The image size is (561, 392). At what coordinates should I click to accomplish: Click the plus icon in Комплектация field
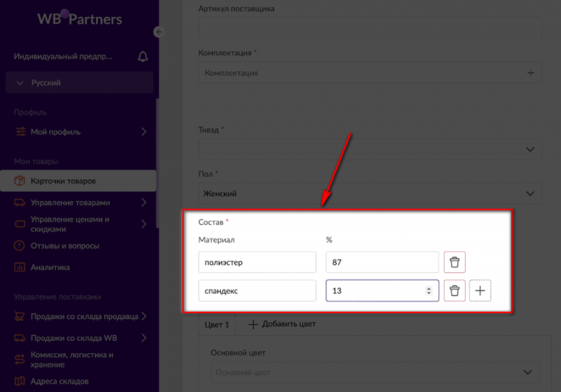[530, 72]
